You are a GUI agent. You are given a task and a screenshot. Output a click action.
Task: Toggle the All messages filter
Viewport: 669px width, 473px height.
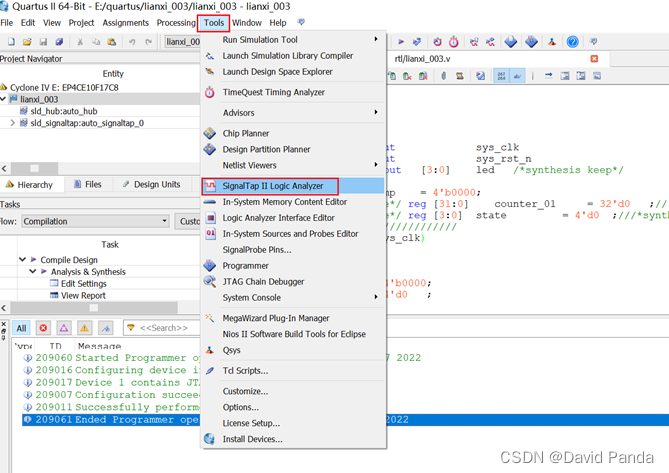(x=21, y=328)
